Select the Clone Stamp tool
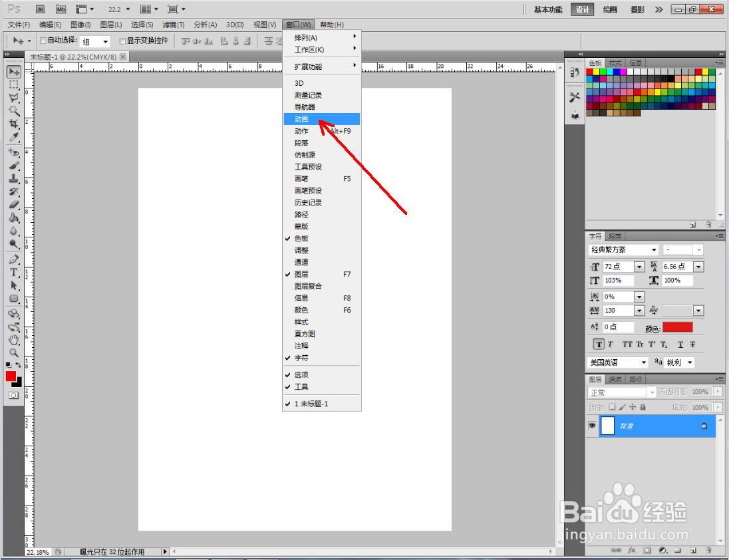Viewport: 729px width, 560px height. pos(14,178)
